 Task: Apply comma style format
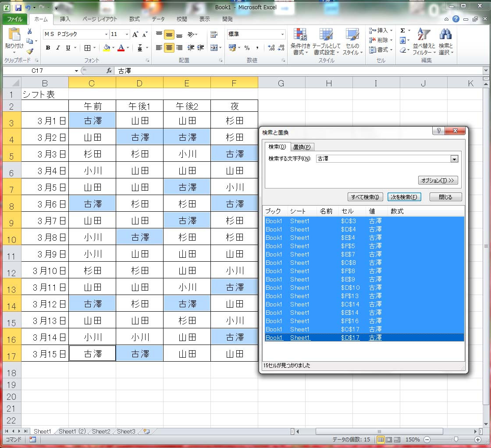pos(257,48)
